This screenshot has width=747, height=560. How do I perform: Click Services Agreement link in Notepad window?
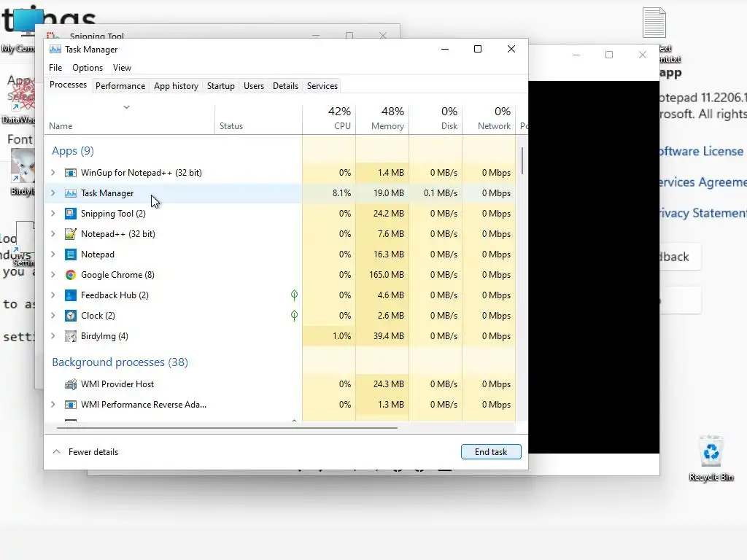(x=703, y=182)
